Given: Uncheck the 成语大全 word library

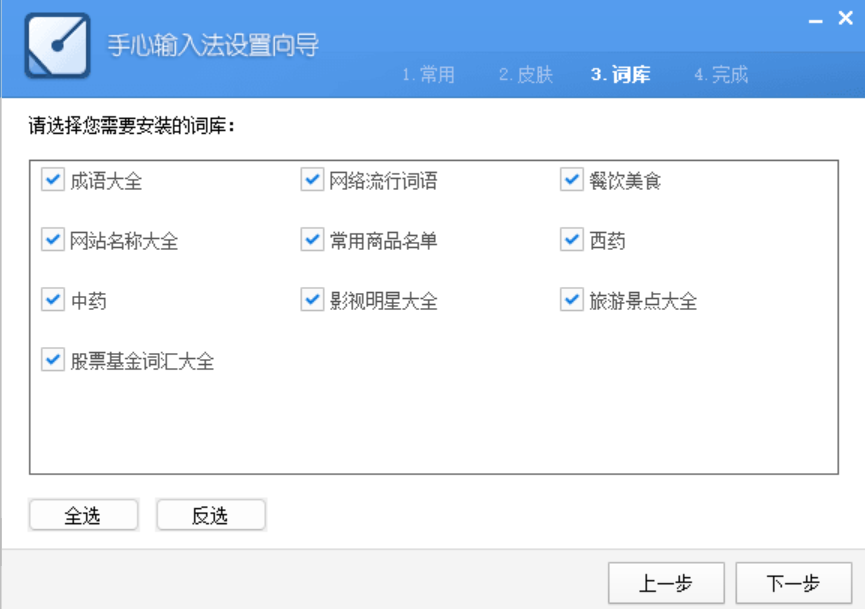Looking at the screenshot, I should 52,180.
